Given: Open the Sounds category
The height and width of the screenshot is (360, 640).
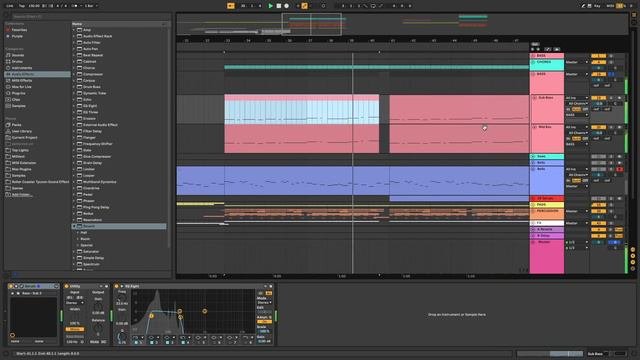Looking at the screenshot, I should 18,55.
